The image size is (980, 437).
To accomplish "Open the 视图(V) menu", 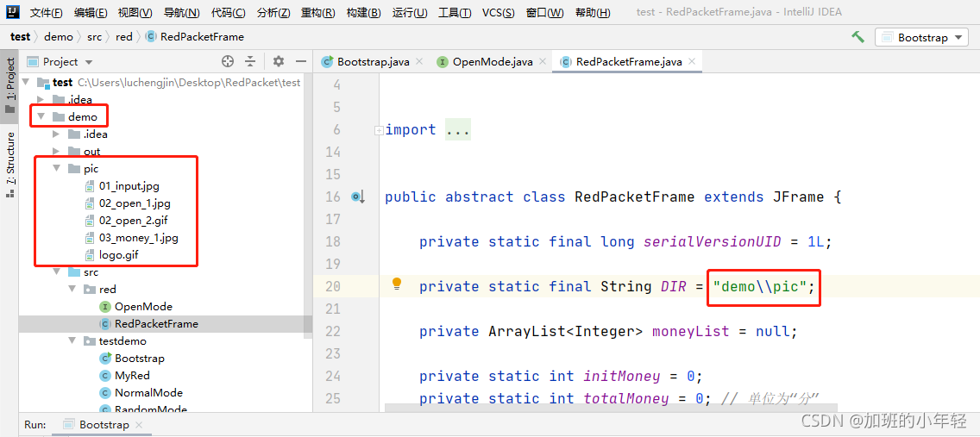I will pyautogui.click(x=135, y=12).
